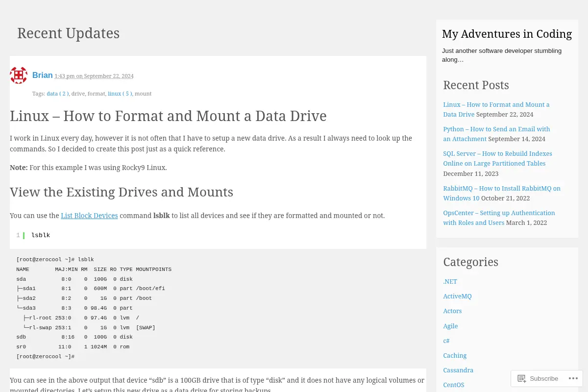Screen dimensions: 588x392
Task: Click the Subscribe button icon
Action: pos(522,378)
